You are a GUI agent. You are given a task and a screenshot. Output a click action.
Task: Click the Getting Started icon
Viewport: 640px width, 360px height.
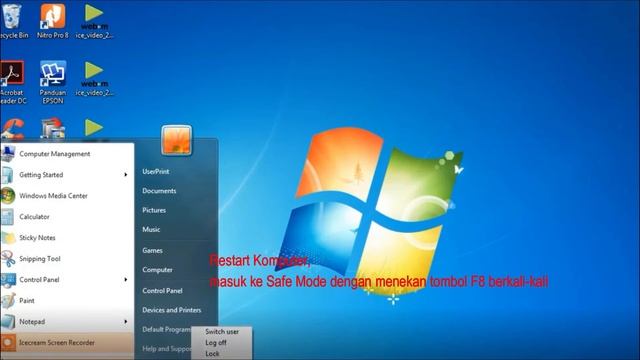[8, 175]
